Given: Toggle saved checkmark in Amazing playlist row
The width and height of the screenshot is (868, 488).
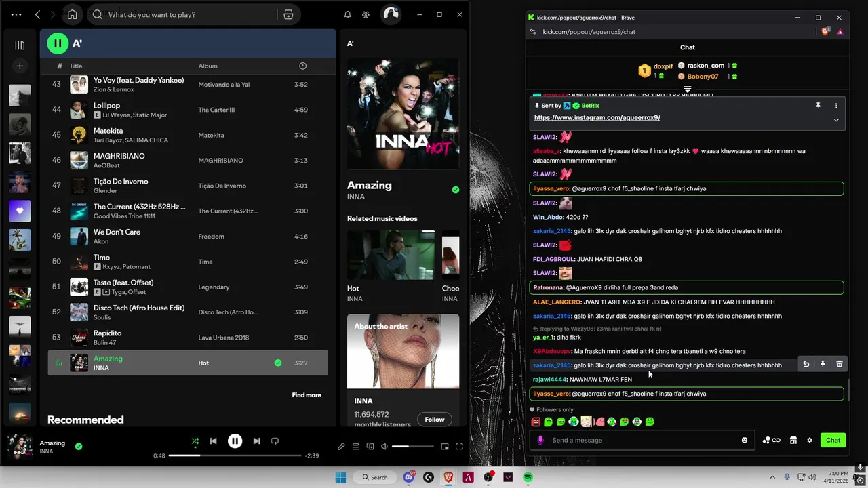Looking at the screenshot, I should (x=278, y=363).
